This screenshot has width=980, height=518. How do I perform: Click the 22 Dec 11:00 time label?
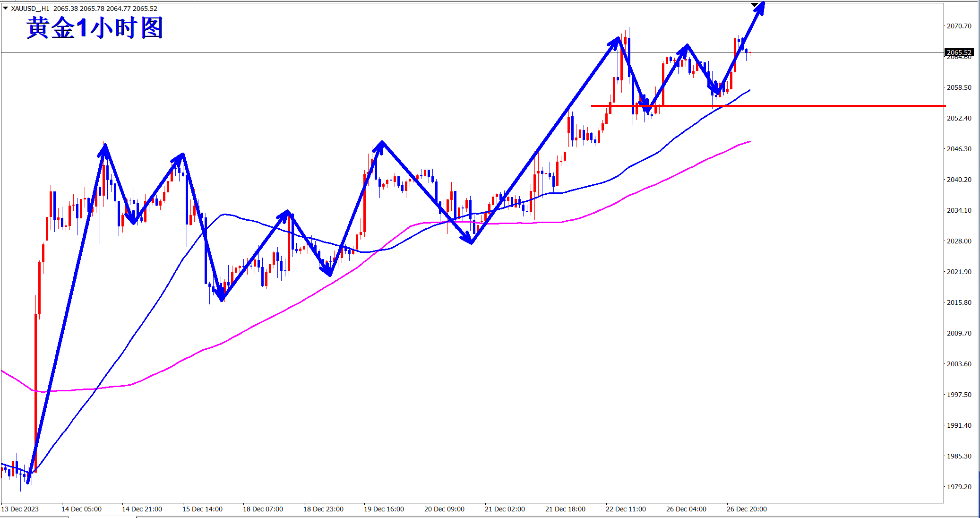coord(626,509)
